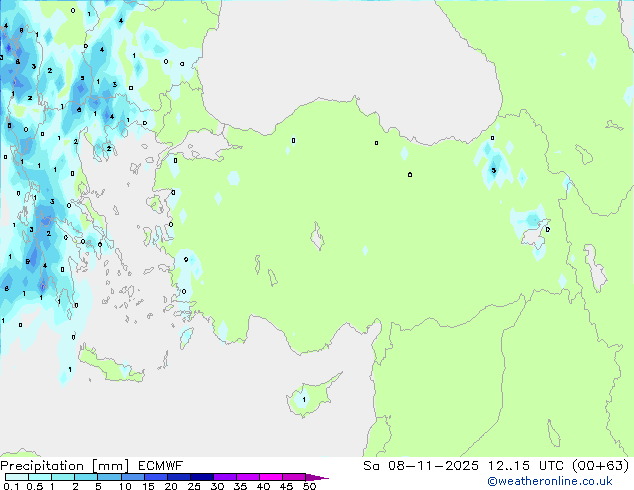This screenshot has height=490, width=634.
Task: Pick the 10–15 mm legend swatch
Action: pyautogui.click(x=132, y=477)
